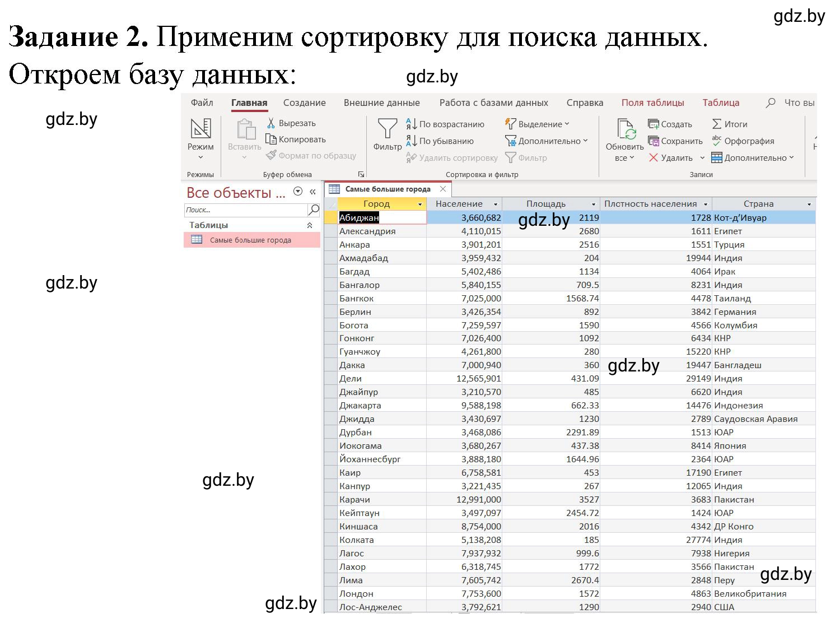Screen dimensions: 840x632
Task: Click the Самые большие города document tab
Action: pos(388,189)
